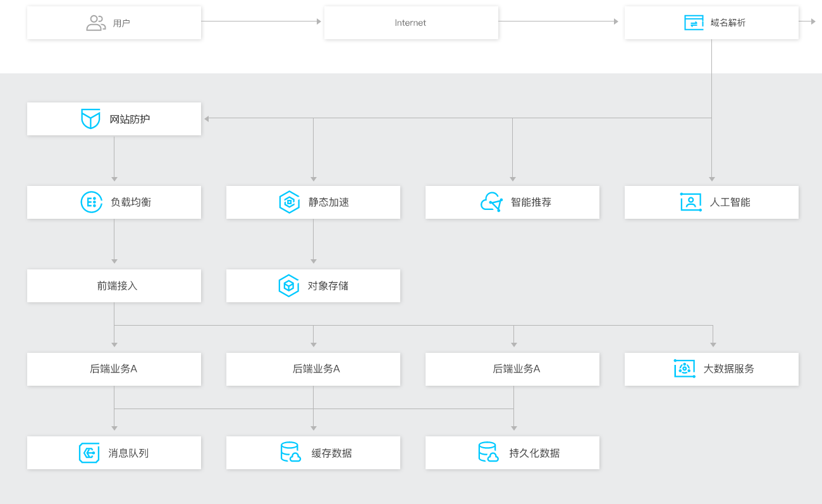Click the cloud icon for 智能推荐
822x504 pixels.
pyautogui.click(x=491, y=202)
